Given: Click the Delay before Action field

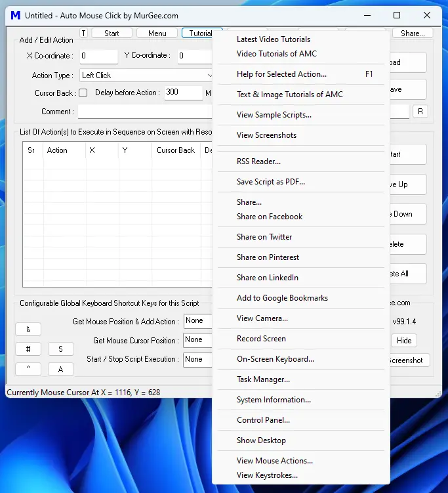Looking at the screenshot, I should (183, 93).
